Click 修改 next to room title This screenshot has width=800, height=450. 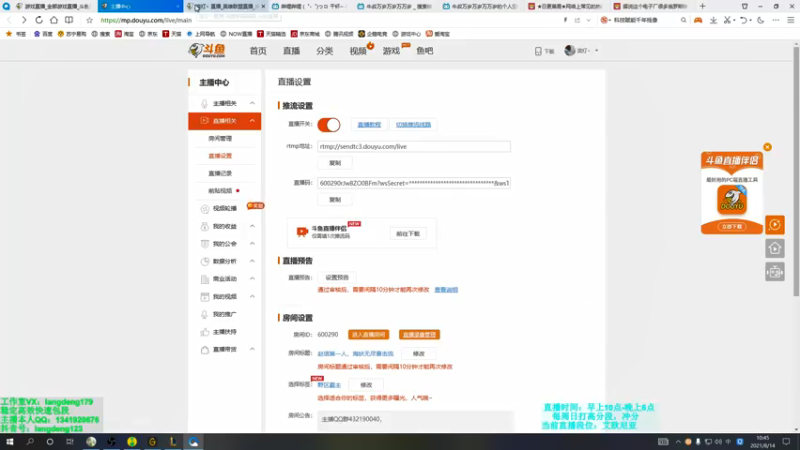pyautogui.click(x=418, y=354)
